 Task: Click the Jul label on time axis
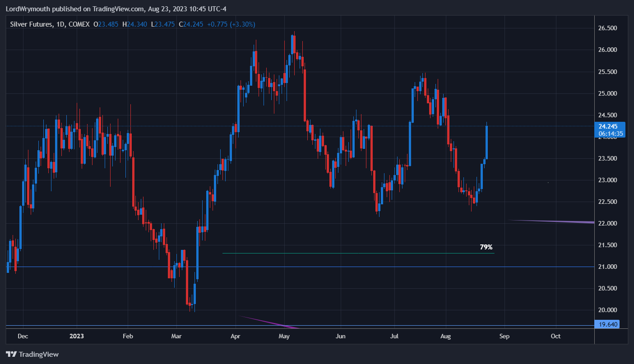click(x=394, y=336)
